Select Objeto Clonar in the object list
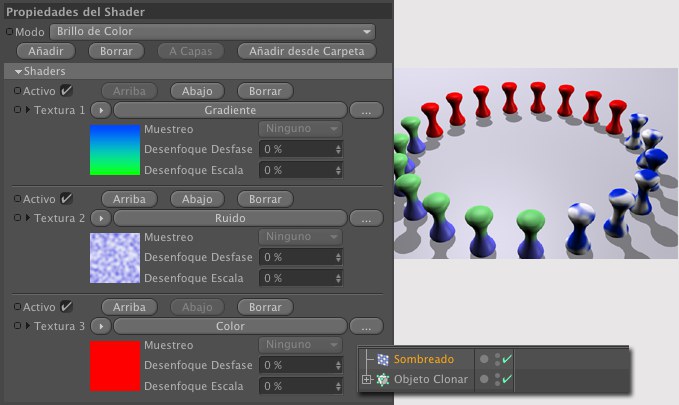This screenshot has height=405, width=679. coord(431,379)
